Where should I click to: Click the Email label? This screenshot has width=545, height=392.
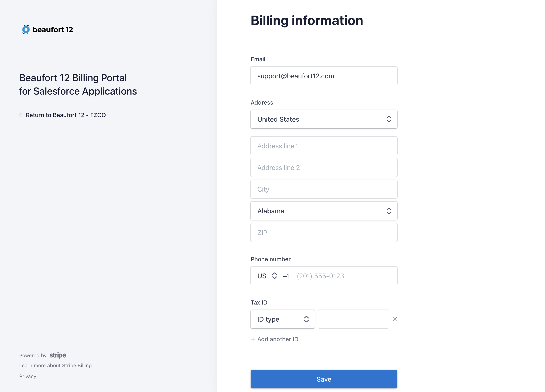pyautogui.click(x=258, y=59)
